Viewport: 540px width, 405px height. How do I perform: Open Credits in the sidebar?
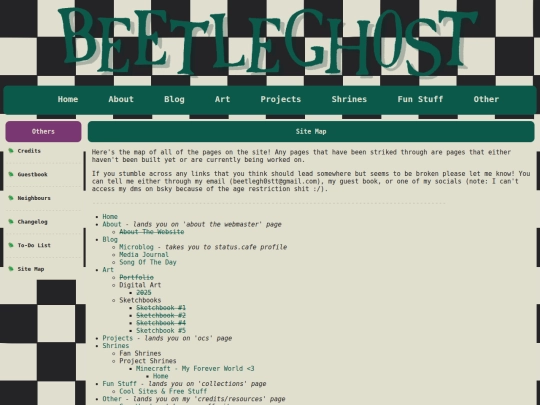(29, 151)
